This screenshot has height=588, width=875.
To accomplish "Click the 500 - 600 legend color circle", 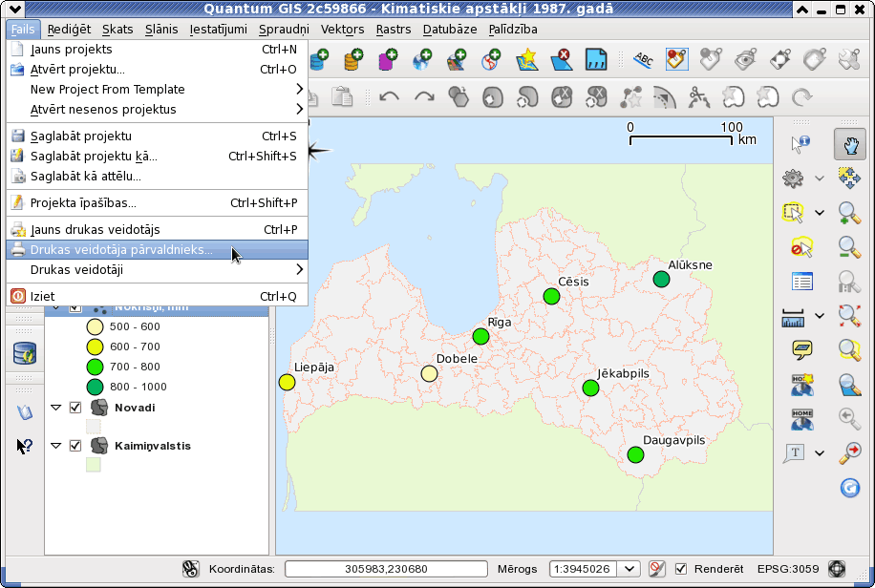I will (x=95, y=326).
